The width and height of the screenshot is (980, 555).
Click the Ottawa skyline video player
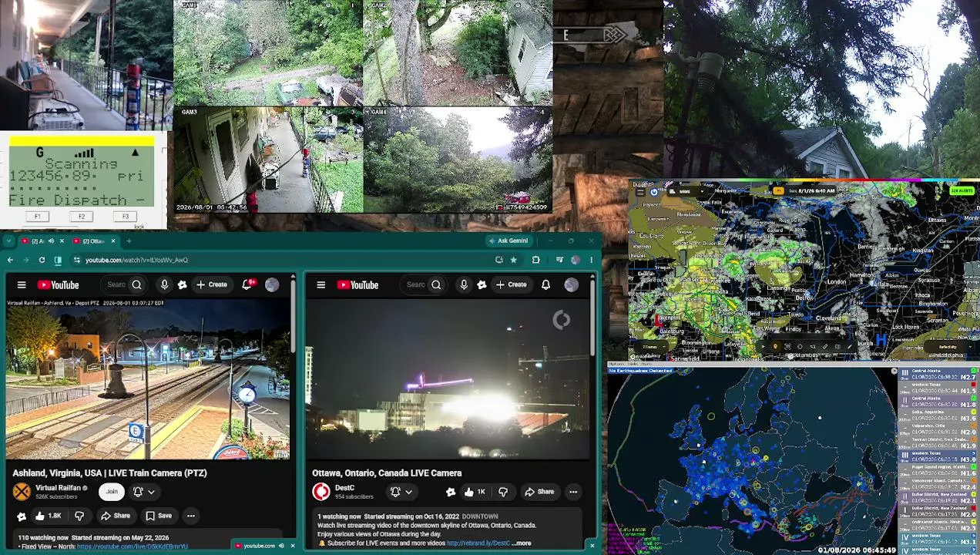click(448, 378)
